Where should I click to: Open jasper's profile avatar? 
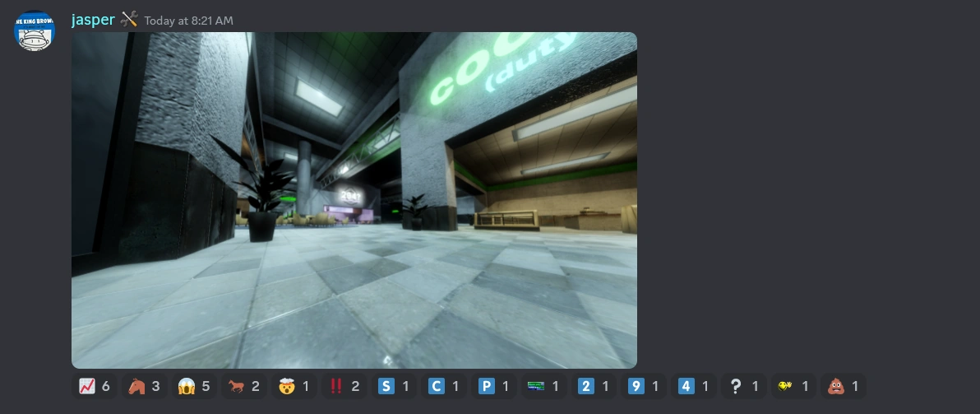(35, 30)
